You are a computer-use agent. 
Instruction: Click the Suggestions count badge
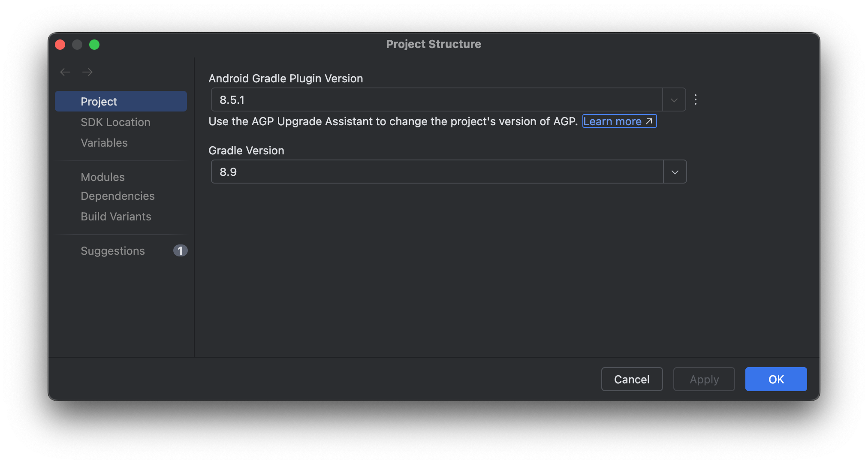click(x=180, y=250)
